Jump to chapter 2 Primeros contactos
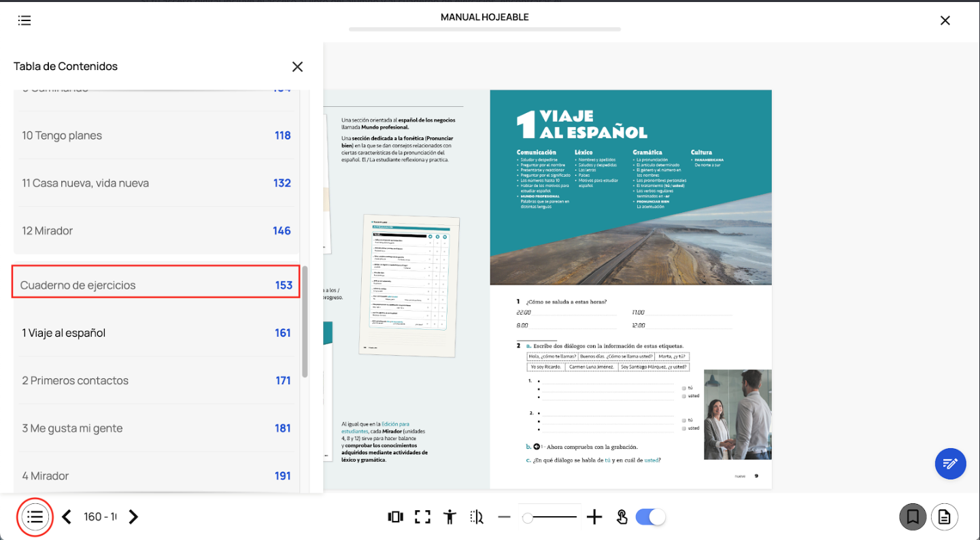Viewport: 980px width, 540px height. pos(156,380)
